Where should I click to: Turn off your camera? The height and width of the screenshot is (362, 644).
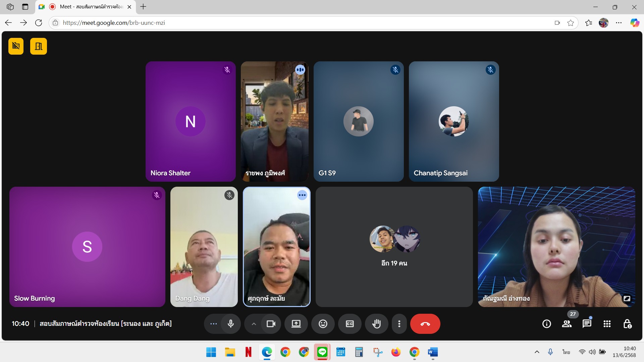point(271,324)
